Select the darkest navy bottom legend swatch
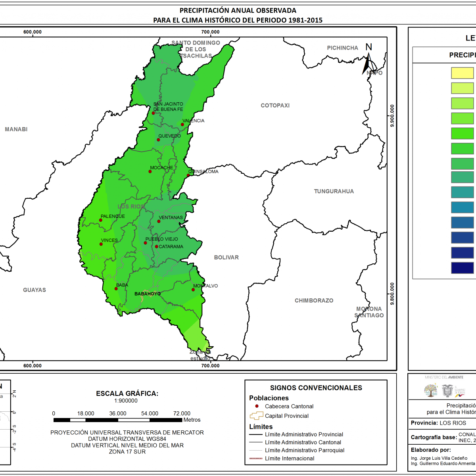The height and width of the screenshot is (476, 476). click(x=463, y=268)
